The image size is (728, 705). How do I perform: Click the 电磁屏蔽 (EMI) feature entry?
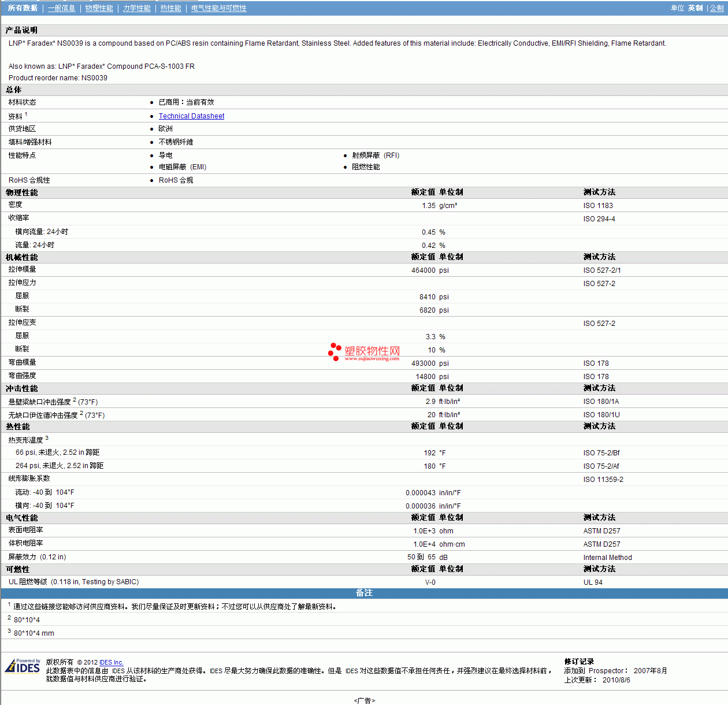click(183, 167)
